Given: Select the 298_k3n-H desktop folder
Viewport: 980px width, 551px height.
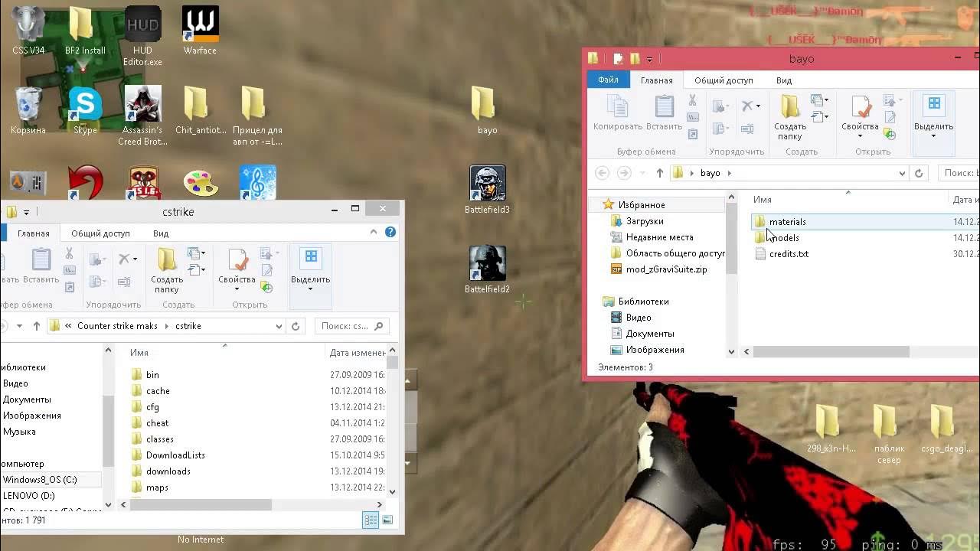Looking at the screenshot, I should (830, 429).
